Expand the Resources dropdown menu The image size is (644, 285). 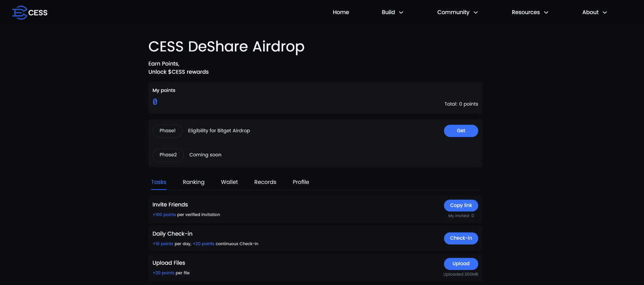click(530, 13)
